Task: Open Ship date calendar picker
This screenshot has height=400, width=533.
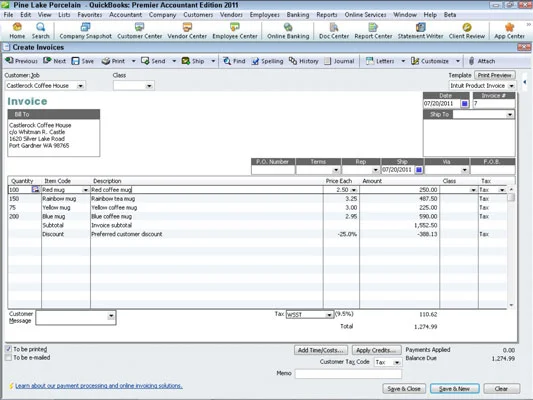Action: point(419,169)
